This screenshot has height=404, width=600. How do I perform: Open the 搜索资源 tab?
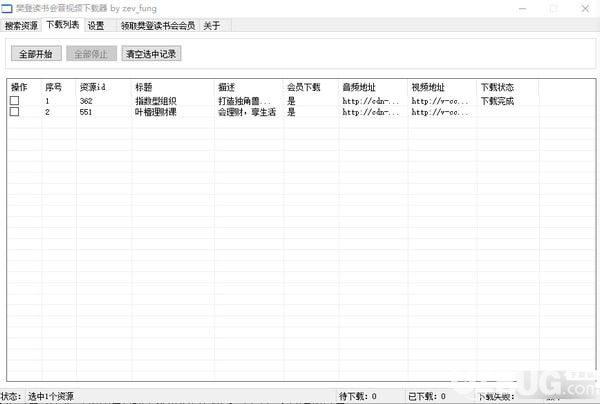tap(21, 26)
